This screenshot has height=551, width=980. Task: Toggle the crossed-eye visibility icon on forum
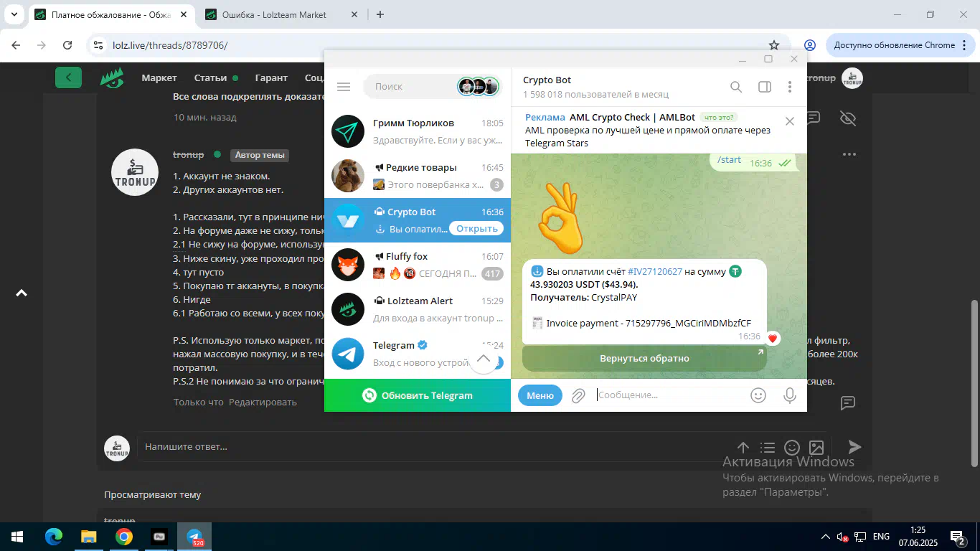click(847, 118)
